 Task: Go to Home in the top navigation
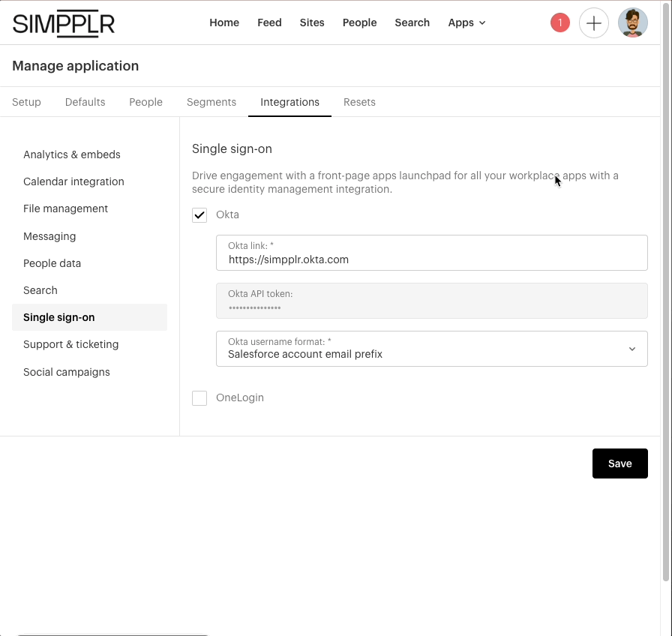tap(224, 22)
